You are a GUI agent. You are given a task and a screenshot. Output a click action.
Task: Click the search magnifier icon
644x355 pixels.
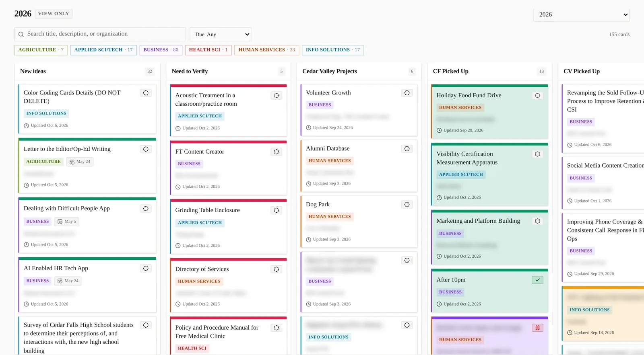coord(21,34)
